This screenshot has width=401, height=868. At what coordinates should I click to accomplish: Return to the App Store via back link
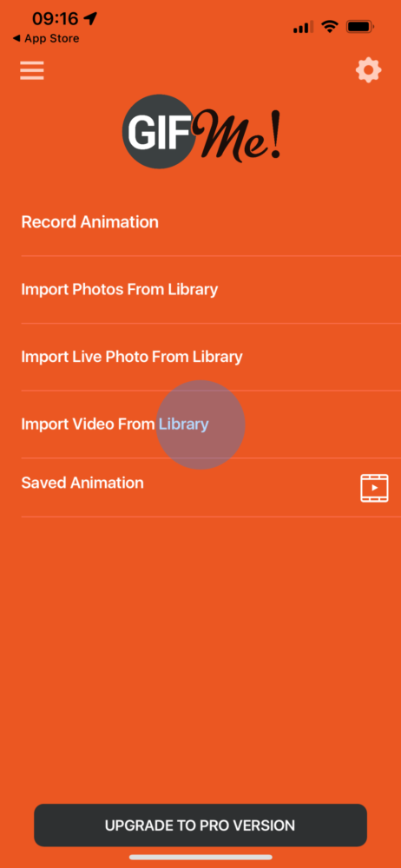click(x=45, y=39)
